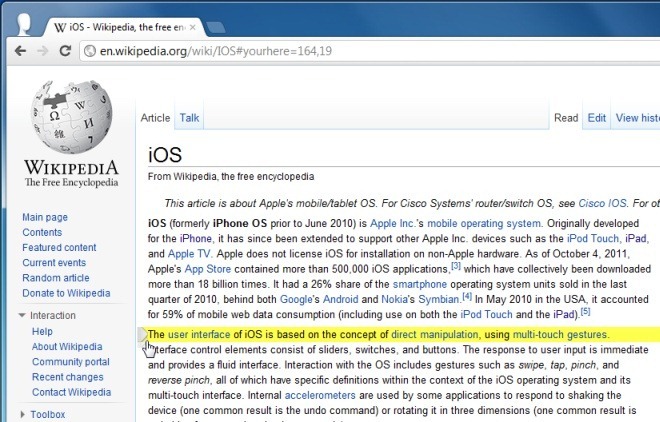The width and height of the screenshot is (660, 422).
Task: Open Current events link
Action: pos(54,263)
